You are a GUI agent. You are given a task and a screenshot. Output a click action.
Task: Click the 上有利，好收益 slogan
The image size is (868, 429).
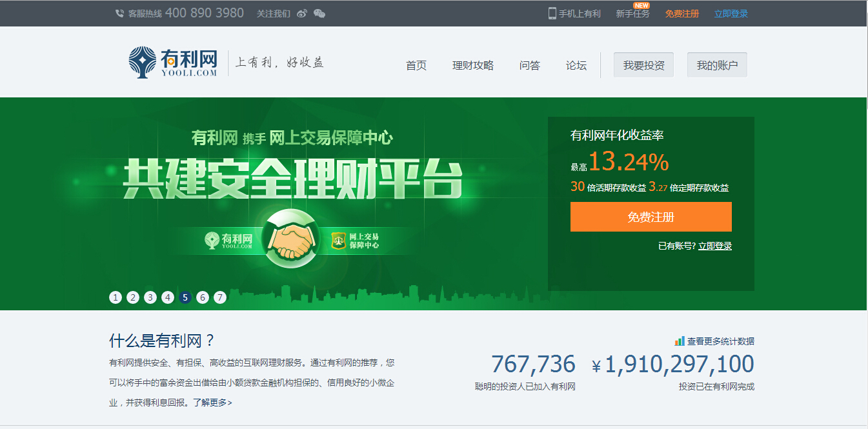coord(279,63)
